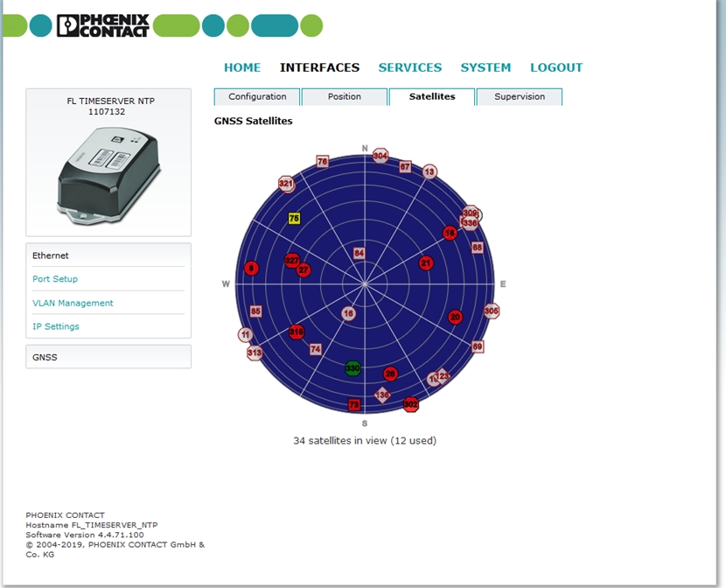
Task: Select the red octagon satellite 302
Action: (411, 404)
